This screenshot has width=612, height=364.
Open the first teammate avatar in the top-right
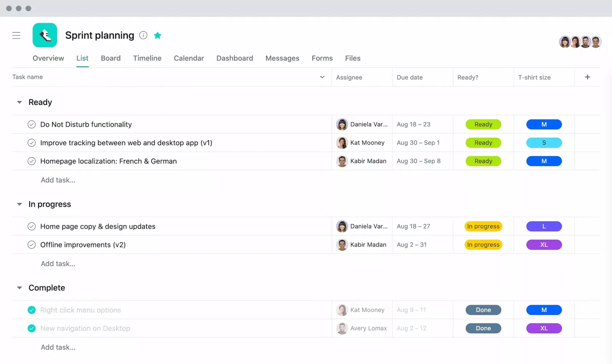point(565,42)
